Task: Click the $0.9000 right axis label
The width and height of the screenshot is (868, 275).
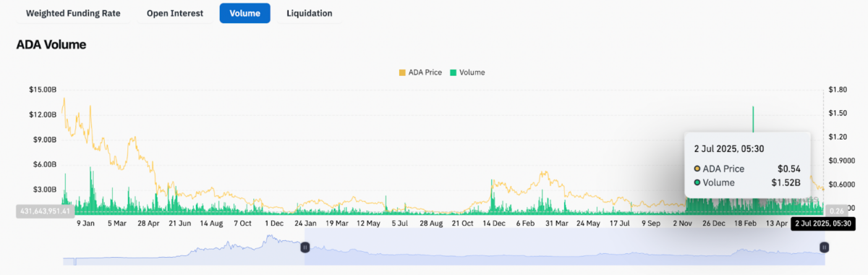Action: pyautogui.click(x=841, y=161)
